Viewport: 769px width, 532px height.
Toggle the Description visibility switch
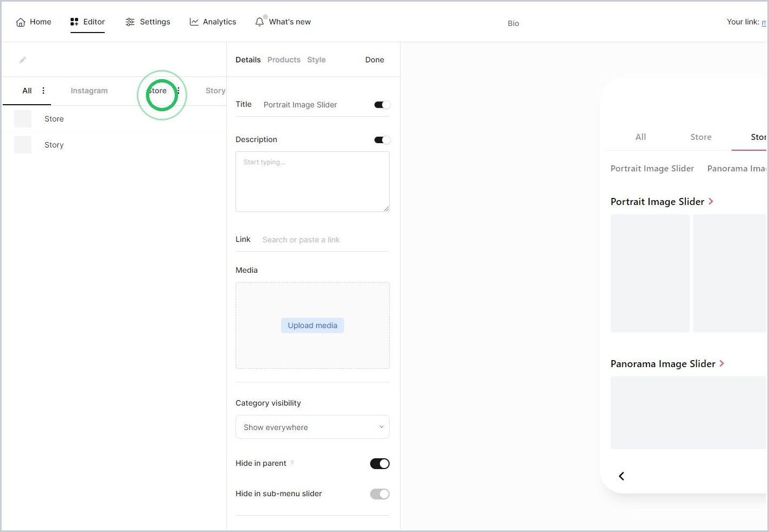(x=382, y=140)
